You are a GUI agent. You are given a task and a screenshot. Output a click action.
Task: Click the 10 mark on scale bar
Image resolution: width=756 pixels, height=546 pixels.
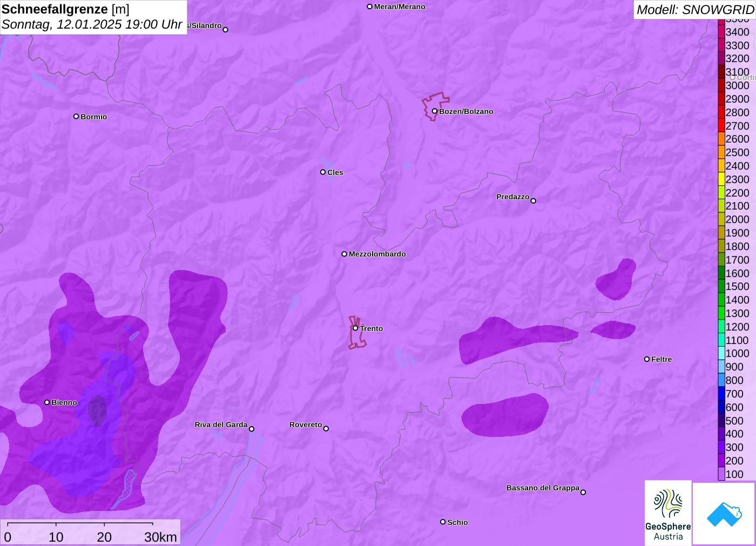point(56,537)
